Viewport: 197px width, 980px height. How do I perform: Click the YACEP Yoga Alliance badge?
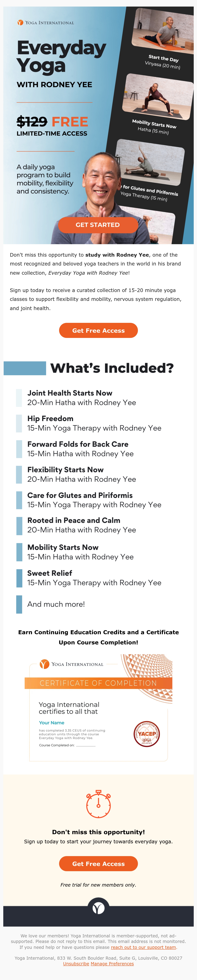coord(147,734)
